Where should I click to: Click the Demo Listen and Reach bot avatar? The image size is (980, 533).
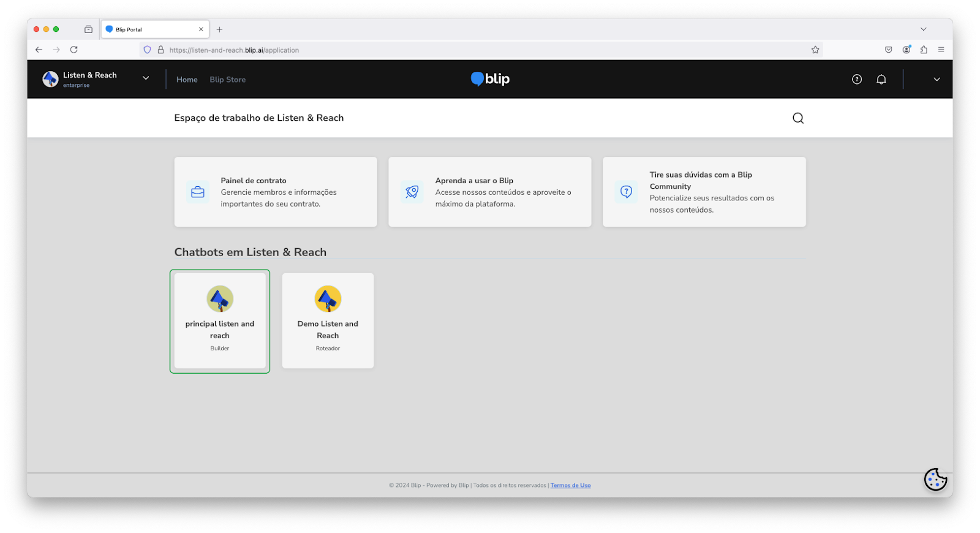pos(328,299)
